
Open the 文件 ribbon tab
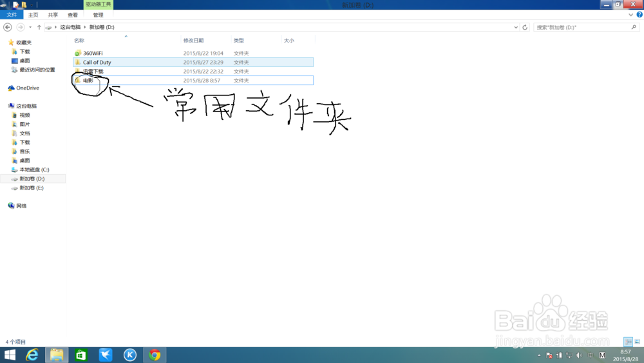(12, 15)
